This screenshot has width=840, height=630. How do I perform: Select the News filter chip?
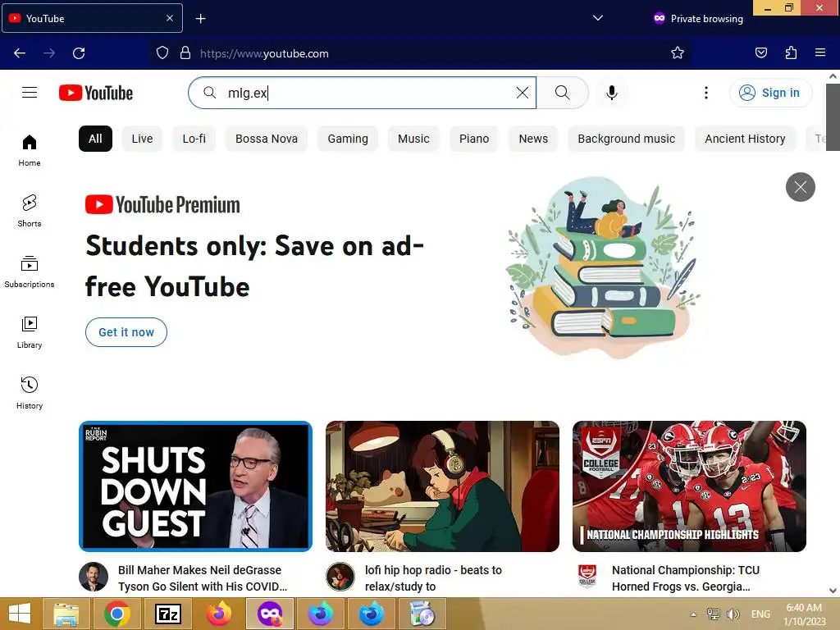533,139
